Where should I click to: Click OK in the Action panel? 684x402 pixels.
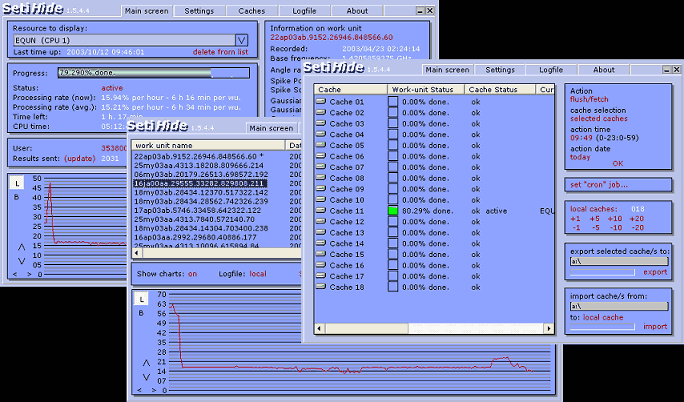(x=618, y=164)
